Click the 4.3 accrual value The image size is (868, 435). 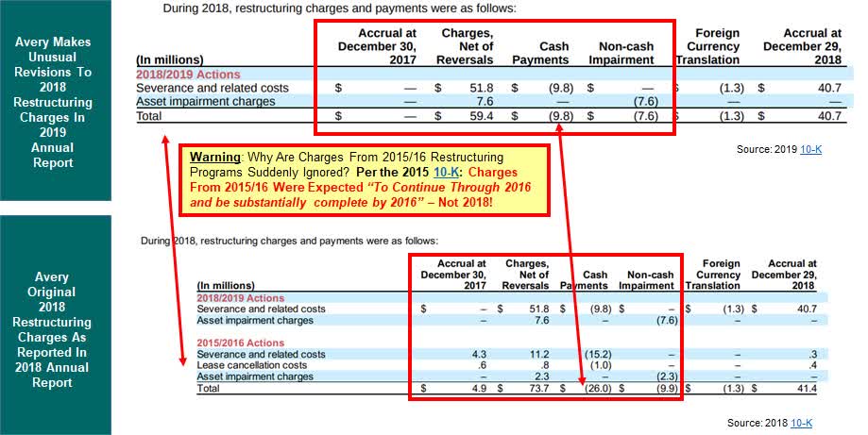(478, 354)
